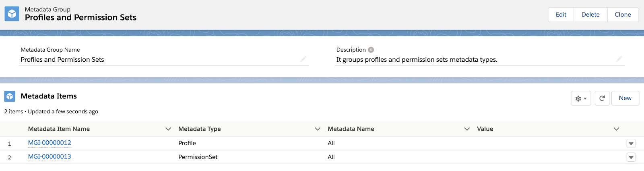Edit Description field with pencil icon
This screenshot has height=171, width=644.
pyautogui.click(x=619, y=59)
